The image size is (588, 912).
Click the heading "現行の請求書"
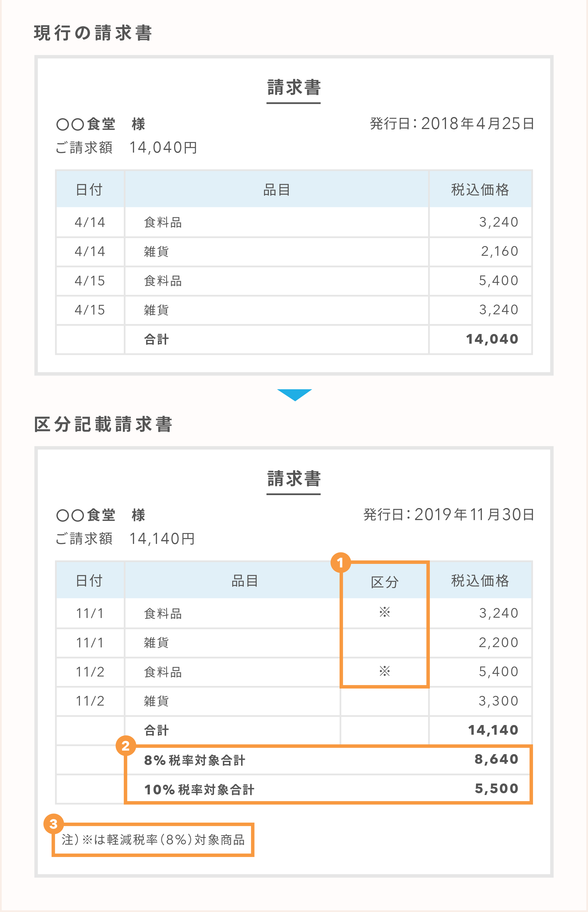[x=93, y=33]
